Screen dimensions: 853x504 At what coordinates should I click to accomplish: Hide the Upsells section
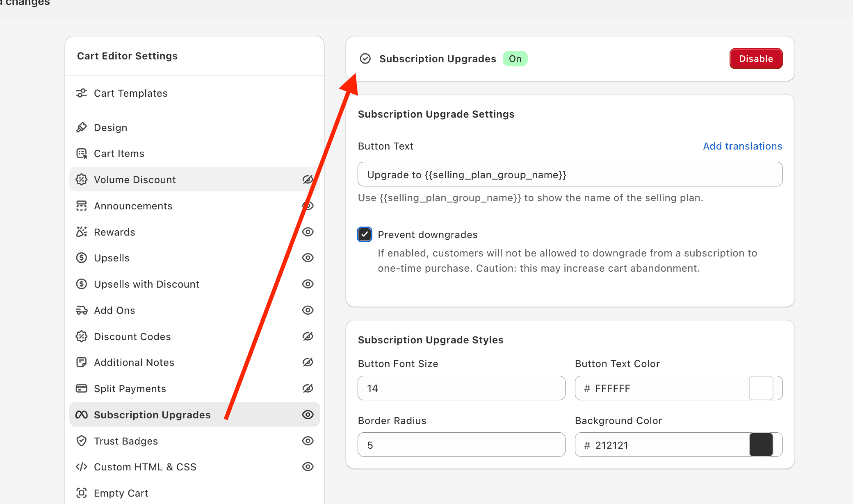point(308,258)
